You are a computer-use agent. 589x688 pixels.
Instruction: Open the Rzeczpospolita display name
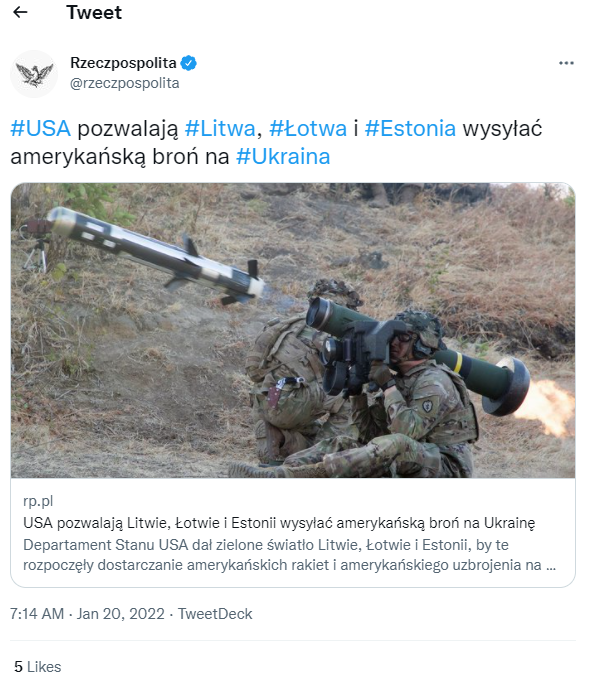pos(123,63)
